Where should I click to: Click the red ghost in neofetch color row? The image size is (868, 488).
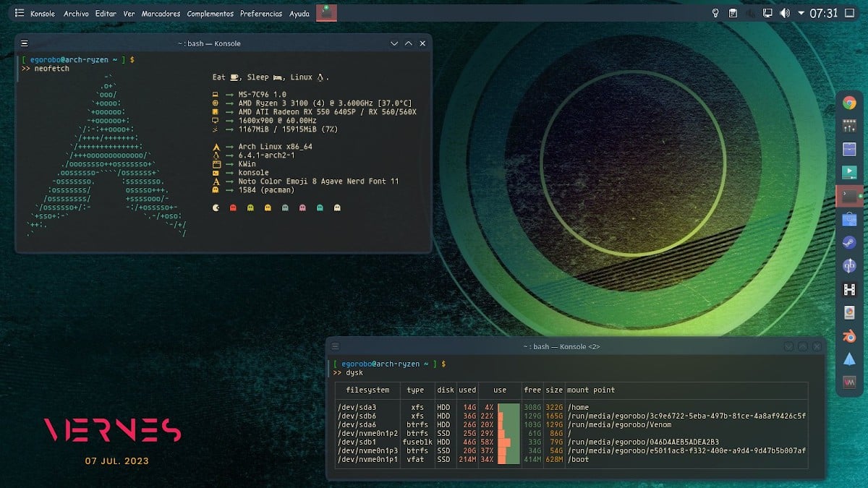(x=233, y=208)
